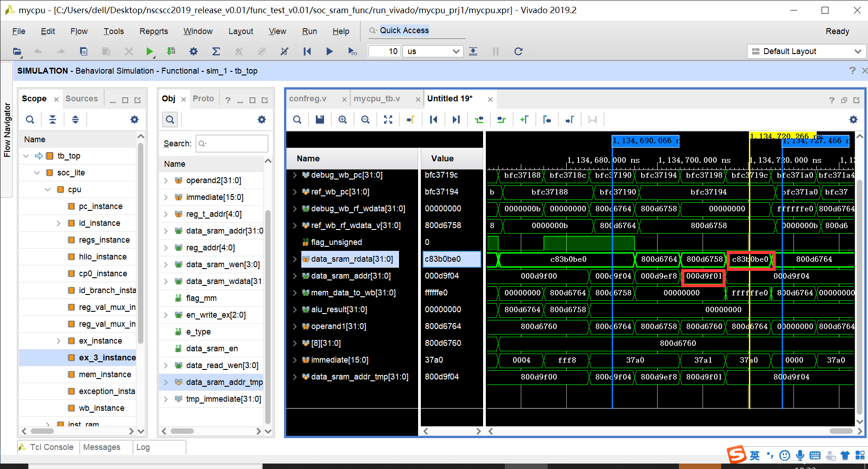Open the Flow menu
This screenshot has width=868, height=469.
(79, 31)
